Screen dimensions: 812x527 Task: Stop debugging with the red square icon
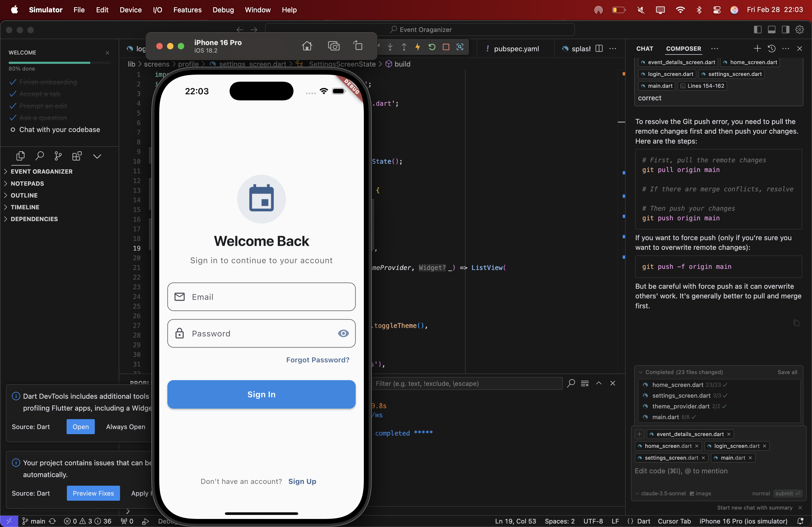click(x=445, y=47)
